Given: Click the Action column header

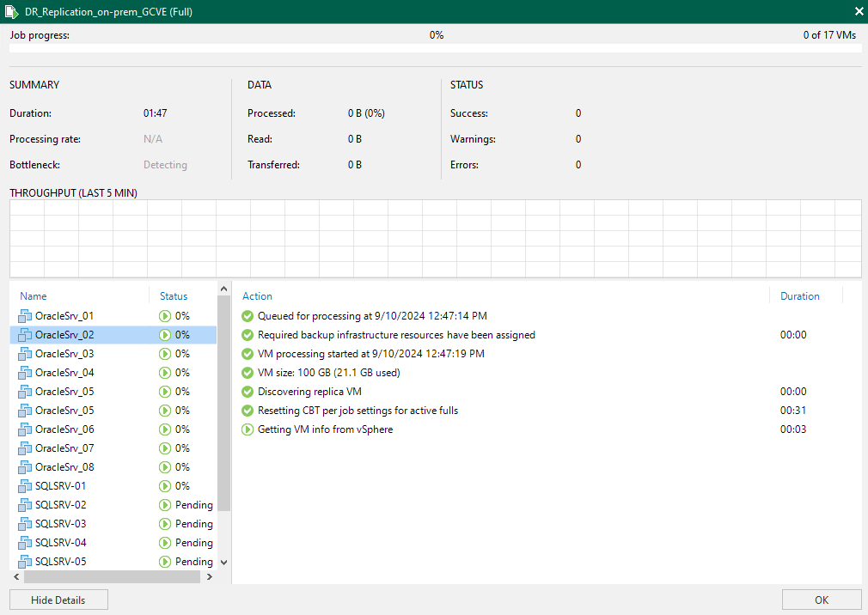Looking at the screenshot, I should point(258,296).
